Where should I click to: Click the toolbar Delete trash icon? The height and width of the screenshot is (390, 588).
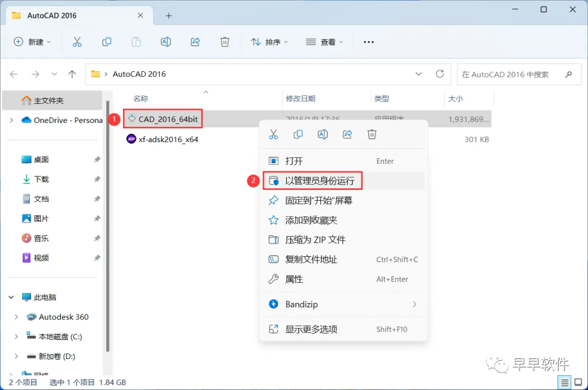coord(225,42)
